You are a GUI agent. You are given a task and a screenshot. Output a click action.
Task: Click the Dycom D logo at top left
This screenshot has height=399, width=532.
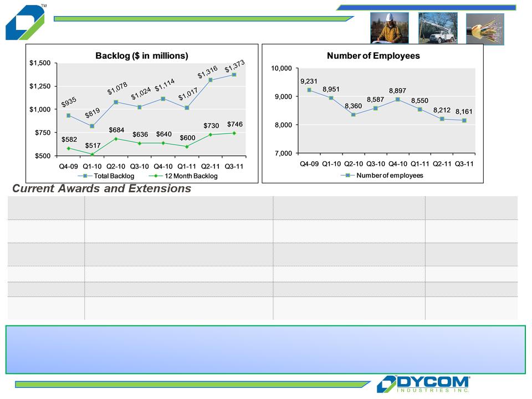click(x=25, y=22)
